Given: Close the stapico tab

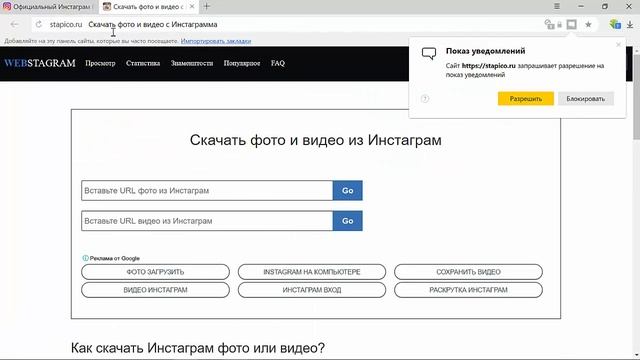Looking at the screenshot, I should tap(192, 7).
